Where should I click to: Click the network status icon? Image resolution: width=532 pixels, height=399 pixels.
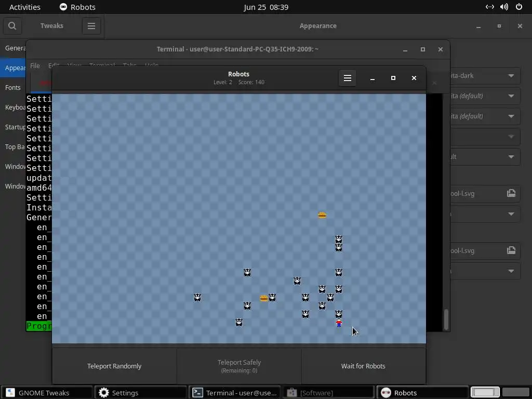(x=489, y=7)
